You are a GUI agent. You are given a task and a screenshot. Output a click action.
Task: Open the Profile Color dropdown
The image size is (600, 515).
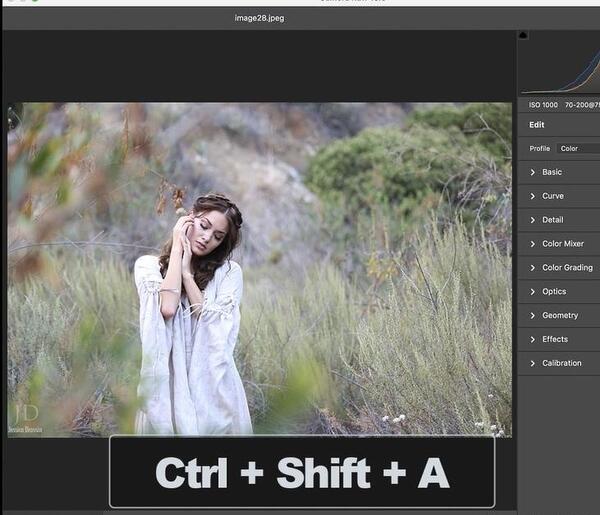pos(578,148)
